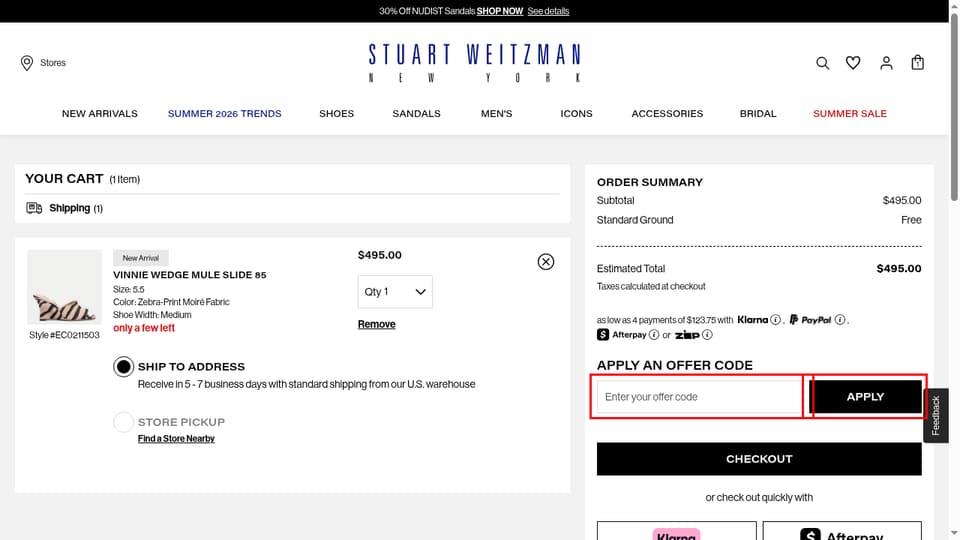Click the Find a Store Nearby link
This screenshot has height=540, width=960.
[176, 439]
